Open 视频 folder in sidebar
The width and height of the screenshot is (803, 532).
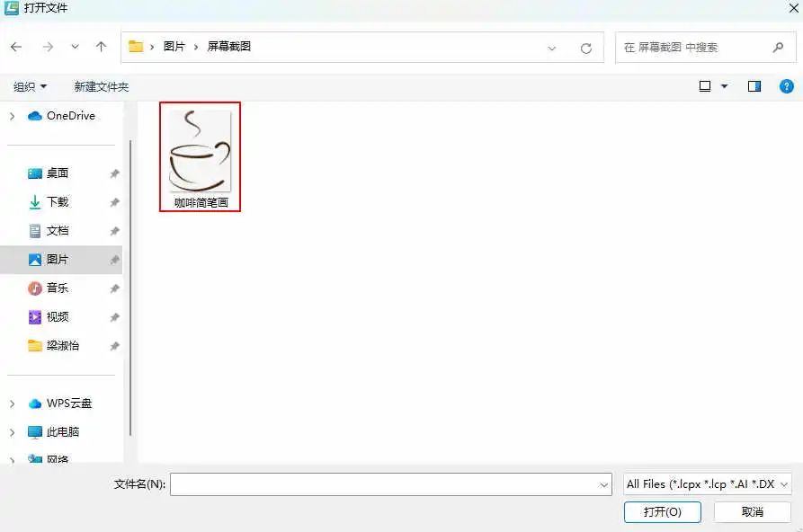(57, 317)
